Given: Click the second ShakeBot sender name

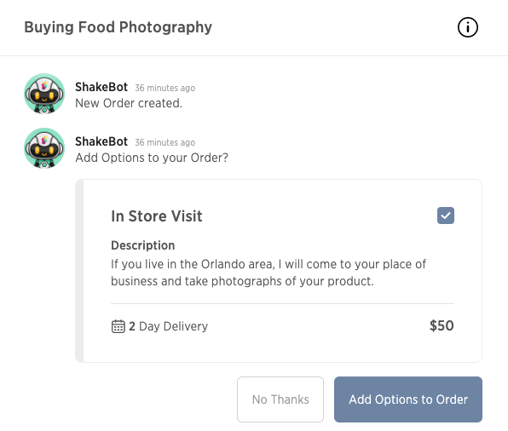Looking at the screenshot, I should click(101, 142).
